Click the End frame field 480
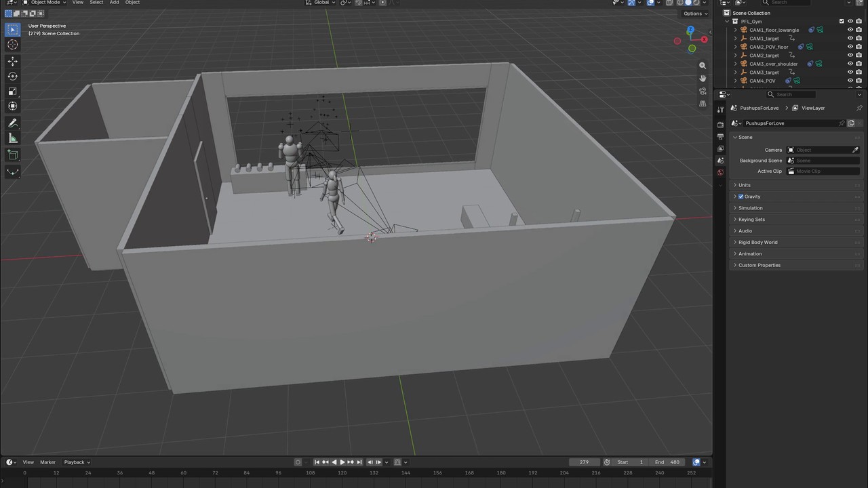The height and width of the screenshot is (488, 868). [667, 462]
